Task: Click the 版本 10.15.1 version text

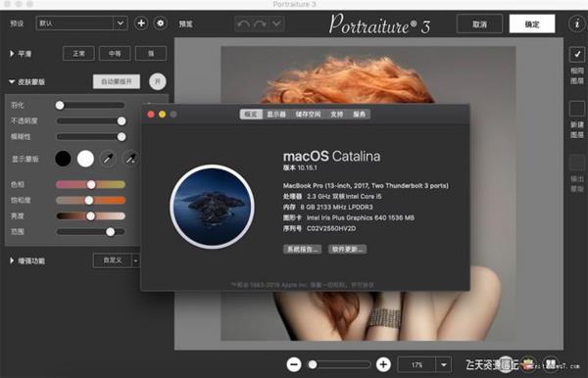Action: 300,167
